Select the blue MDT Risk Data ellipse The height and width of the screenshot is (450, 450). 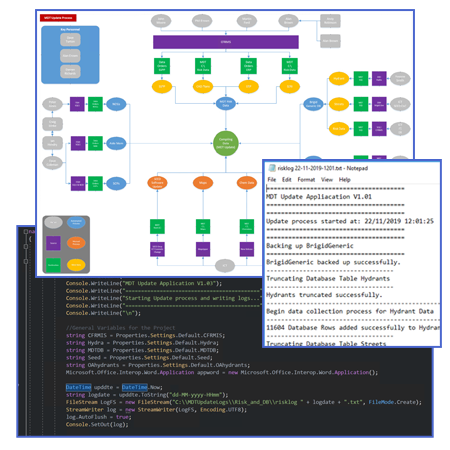click(226, 103)
